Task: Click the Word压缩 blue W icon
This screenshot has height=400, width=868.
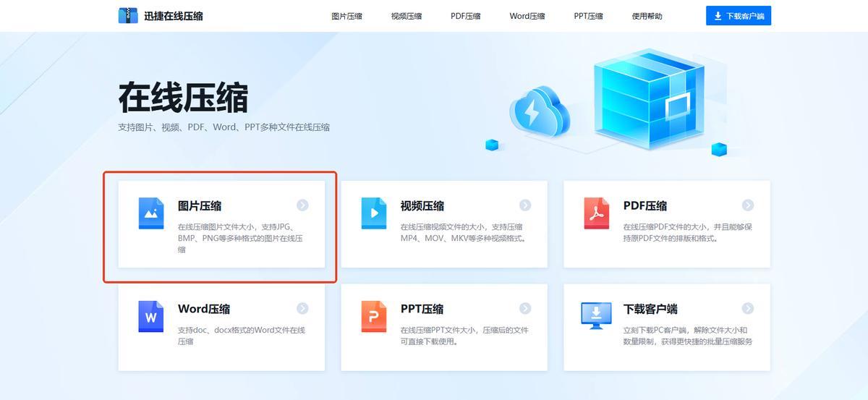Action: click(151, 316)
